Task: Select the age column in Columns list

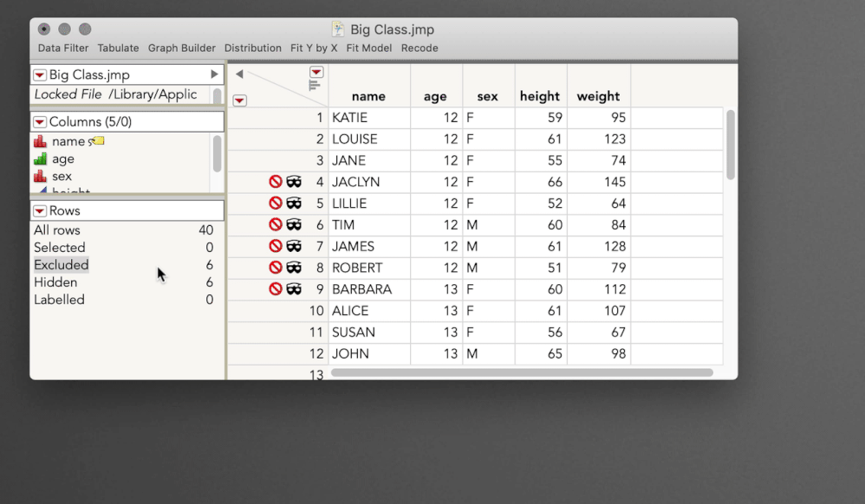Action: pyautogui.click(x=63, y=158)
